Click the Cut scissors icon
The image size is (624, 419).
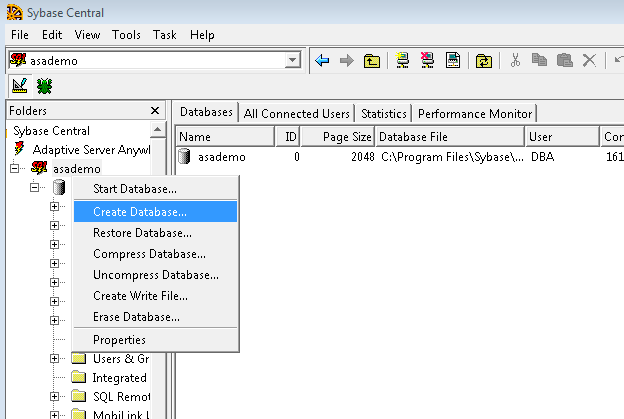point(516,60)
